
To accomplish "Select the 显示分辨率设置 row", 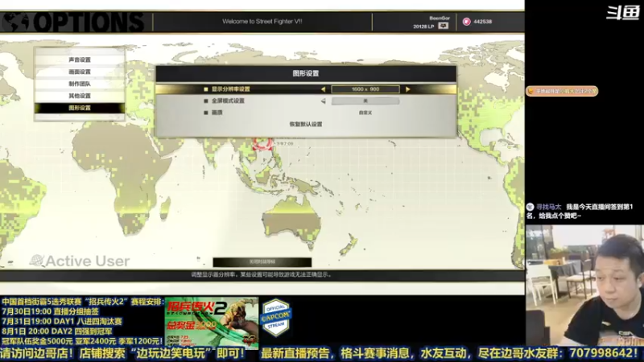I will [x=306, y=89].
